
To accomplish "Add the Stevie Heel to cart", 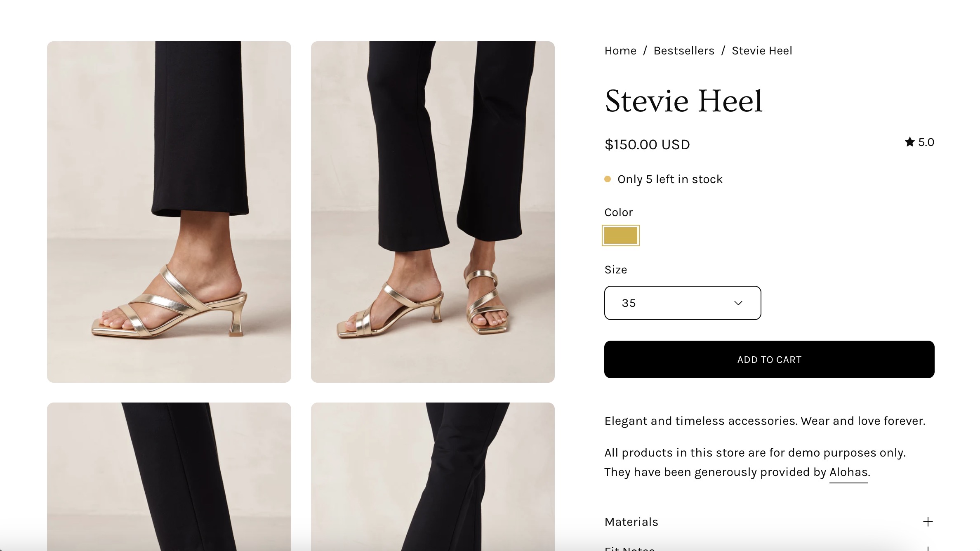I will point(769,359).
